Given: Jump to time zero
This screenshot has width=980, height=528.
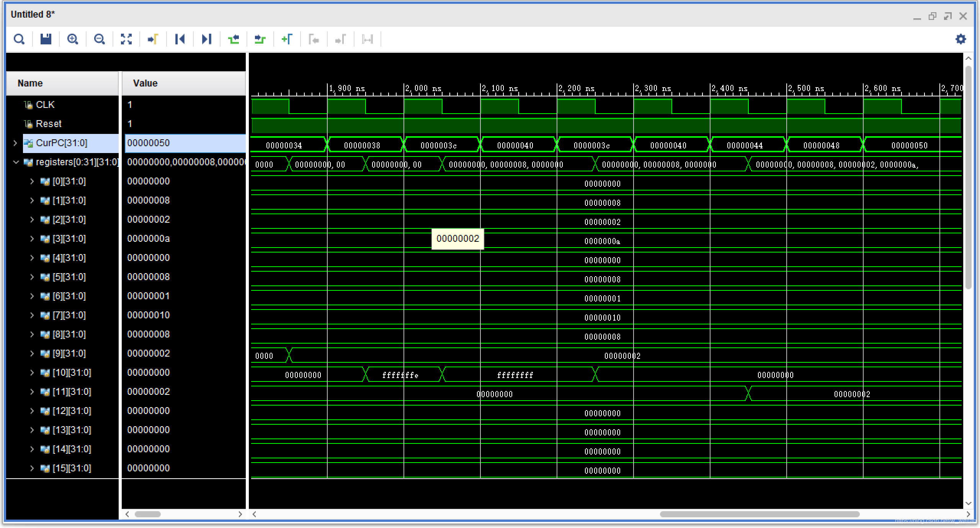Looking at the screenshot, I should pos(180,39).
